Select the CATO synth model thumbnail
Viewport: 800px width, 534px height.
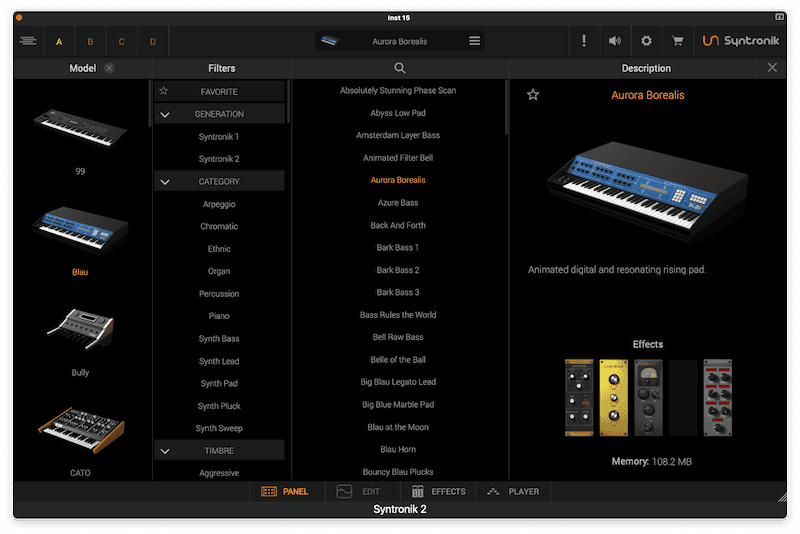[82, 429]
